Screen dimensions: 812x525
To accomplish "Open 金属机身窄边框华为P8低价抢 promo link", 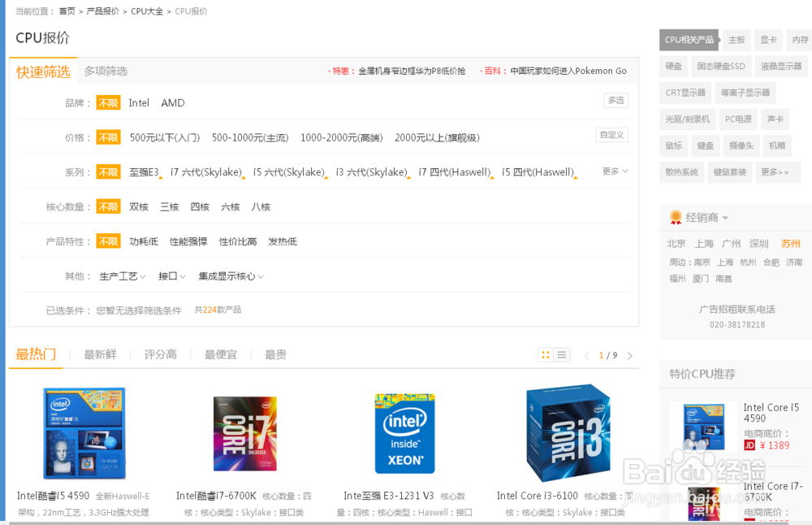I will (412, 71).
